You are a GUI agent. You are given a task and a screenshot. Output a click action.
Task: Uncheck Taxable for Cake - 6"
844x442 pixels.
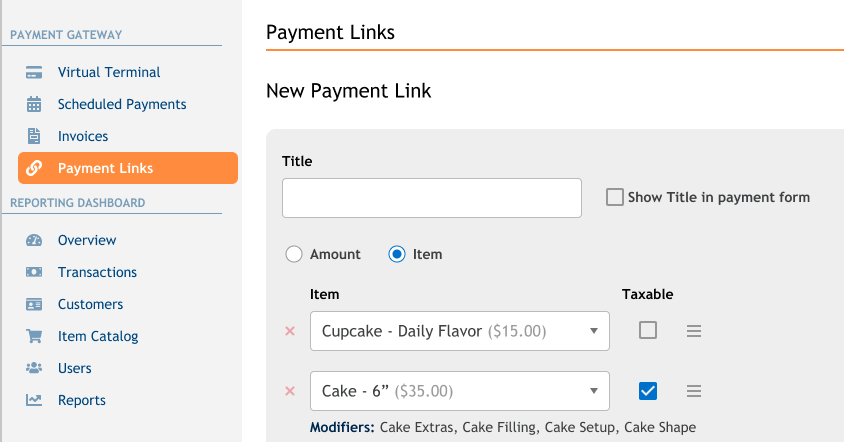coord(648,391)
